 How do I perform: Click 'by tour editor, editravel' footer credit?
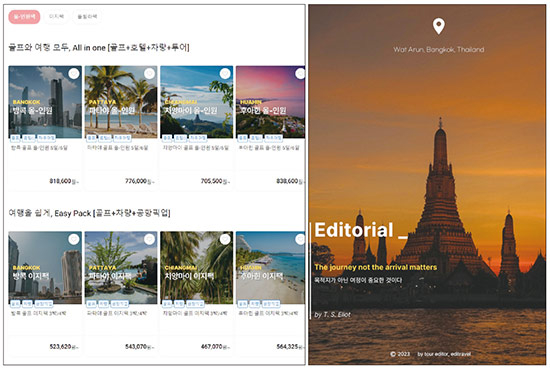444,354
